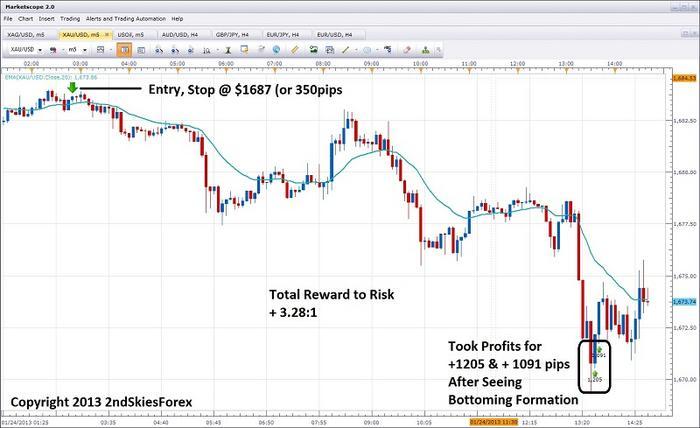The height and width of the screenshot is (428, 700).
Task: Click the gray circle shape icon
Action: [367, 50]
